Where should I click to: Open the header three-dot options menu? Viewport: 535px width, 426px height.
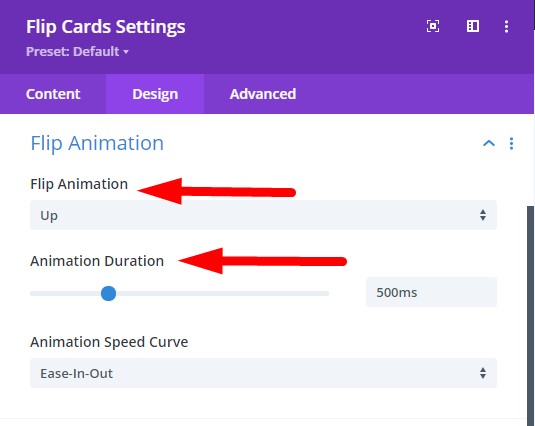click(506, 26)
